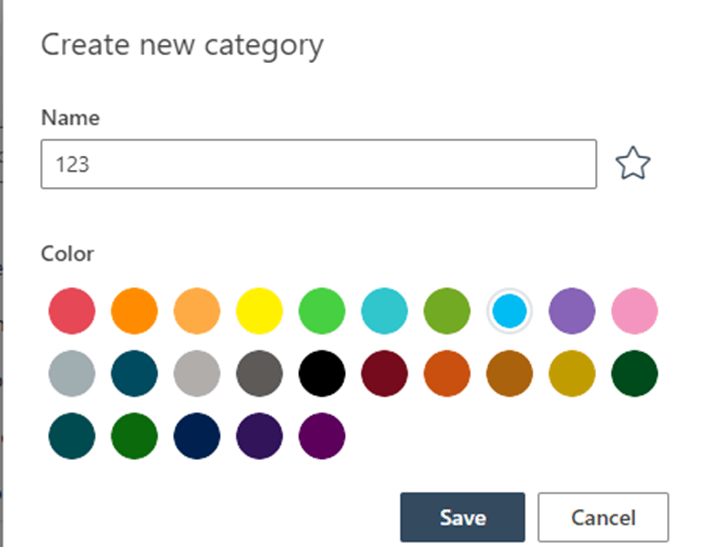
Task: Click the favorite star icon
Action: [633, 164]
